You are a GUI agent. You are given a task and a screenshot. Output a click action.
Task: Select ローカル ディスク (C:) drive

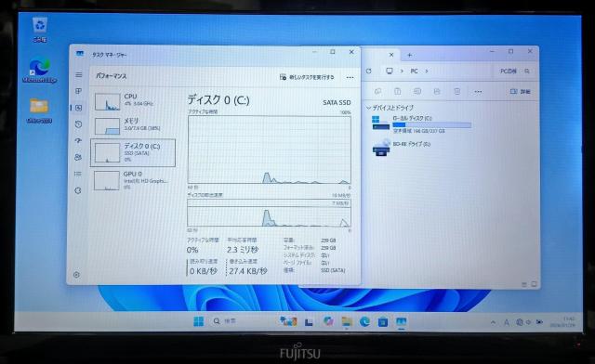pyautogui.click(x=421, y=124)
